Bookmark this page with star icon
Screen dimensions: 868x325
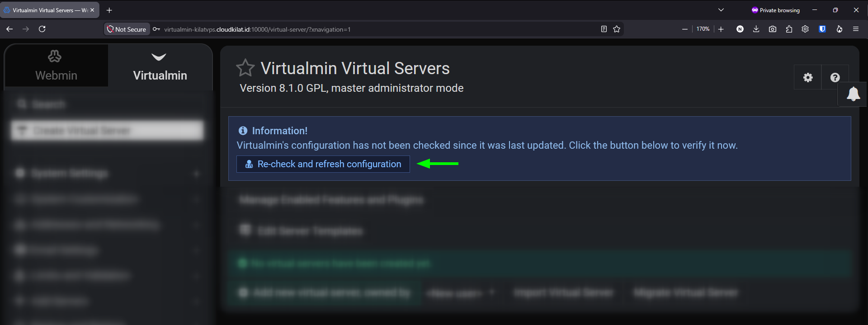pos(617,29)
